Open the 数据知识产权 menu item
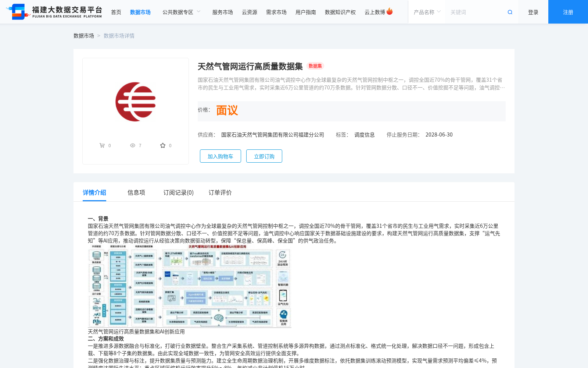Screen dimensions: 588x368 pyautogui.click(x=340, y=12)
